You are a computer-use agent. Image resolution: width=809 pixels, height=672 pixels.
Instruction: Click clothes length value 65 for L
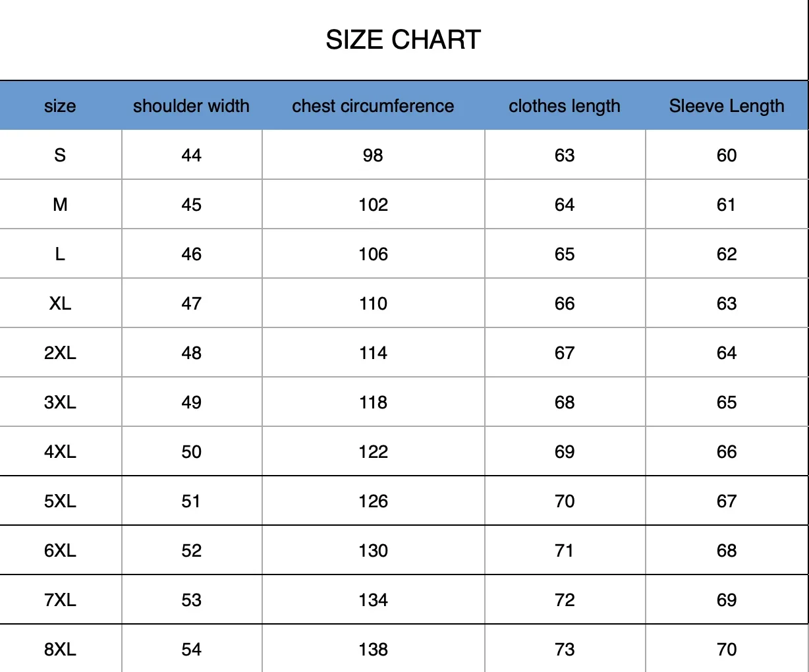[565, 254]
